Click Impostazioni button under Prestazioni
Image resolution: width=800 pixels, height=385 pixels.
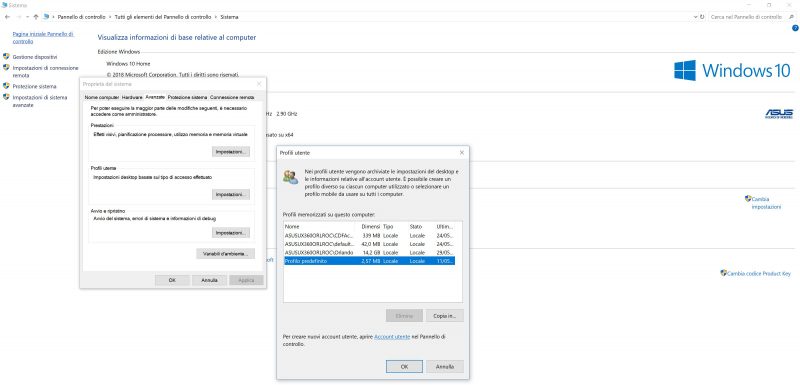click(x=231, y=152)
